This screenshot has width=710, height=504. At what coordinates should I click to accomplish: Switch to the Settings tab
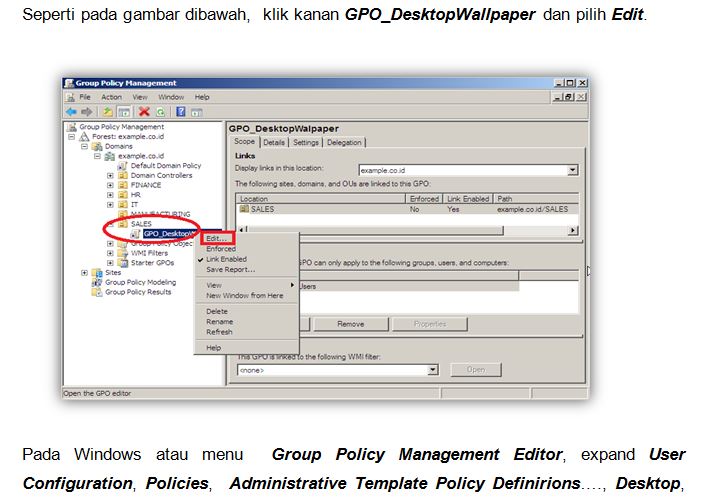click(306, 142)
